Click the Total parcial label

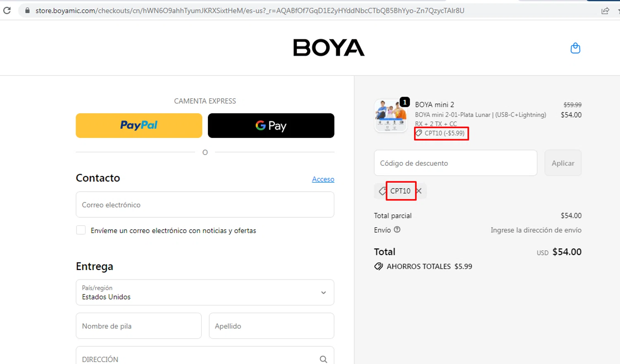[x=393, y=216]
